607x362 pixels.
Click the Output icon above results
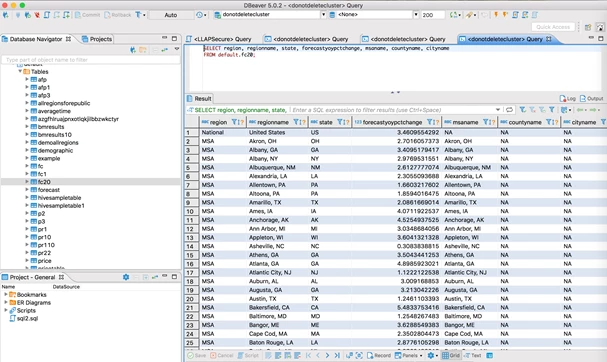coord(592,98)
